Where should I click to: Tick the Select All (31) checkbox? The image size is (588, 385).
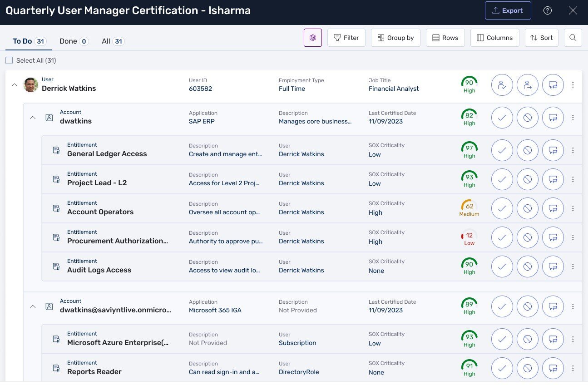(9, 60)
